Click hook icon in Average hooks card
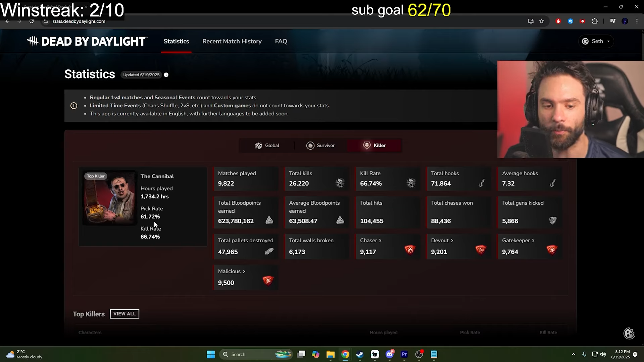This screenshot has height=362, width=644. (x=553, y=183)
